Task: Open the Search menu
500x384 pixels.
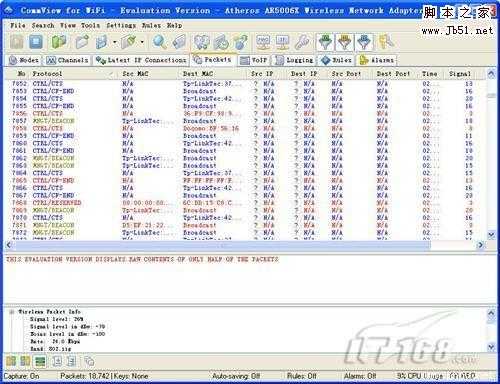Action: (43, 25)
